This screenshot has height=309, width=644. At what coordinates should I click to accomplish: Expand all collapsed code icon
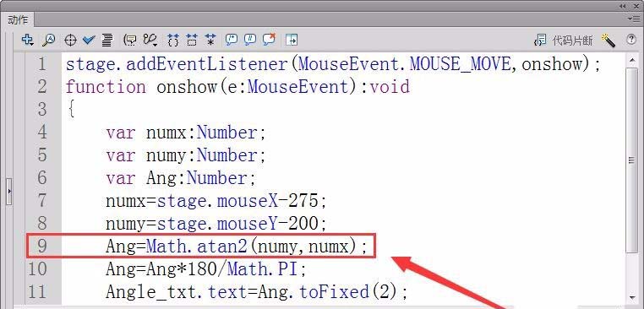tap(210, 40)
